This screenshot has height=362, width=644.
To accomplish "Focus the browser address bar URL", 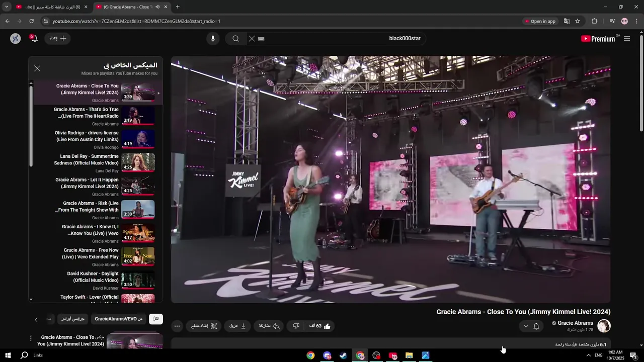I will point(136,21).
